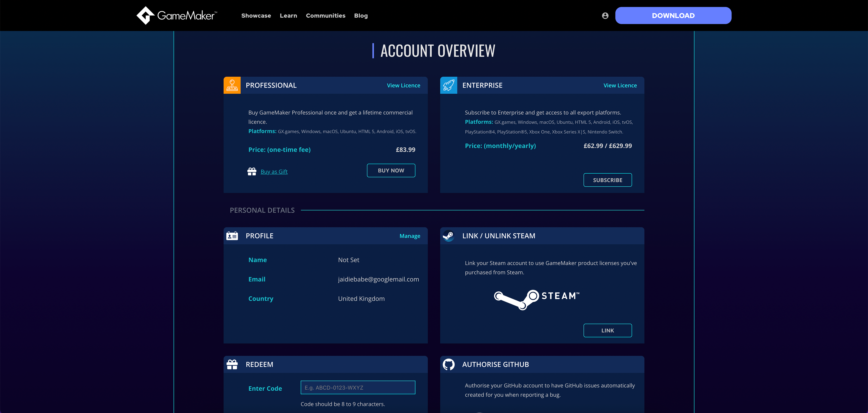Click the LINK / UNLINK STEAM title
The image size is (868, 413).
499,236
